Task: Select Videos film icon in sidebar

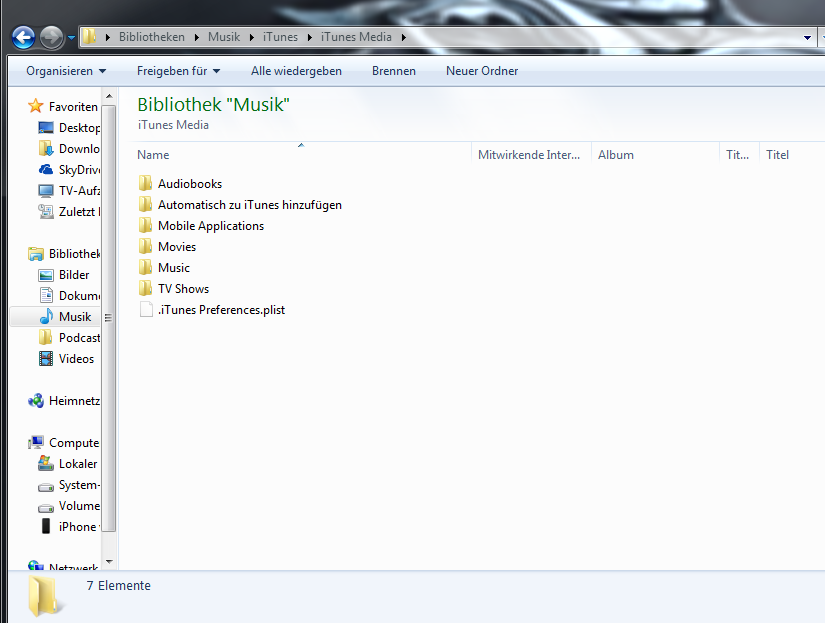Action: [46, 358]
